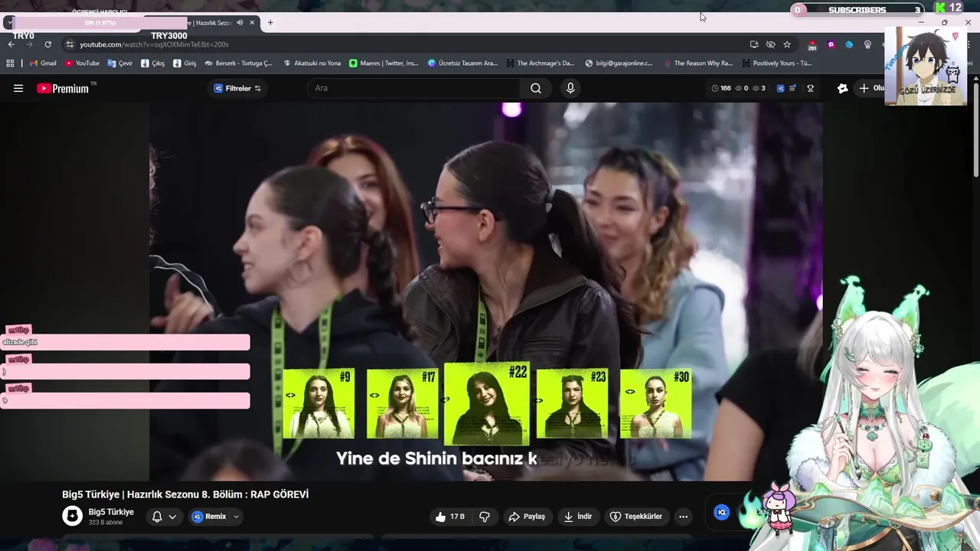This screenshot has width=980, height=551.
Task: Open a new browser tab with plus
Action: point(270,22)
